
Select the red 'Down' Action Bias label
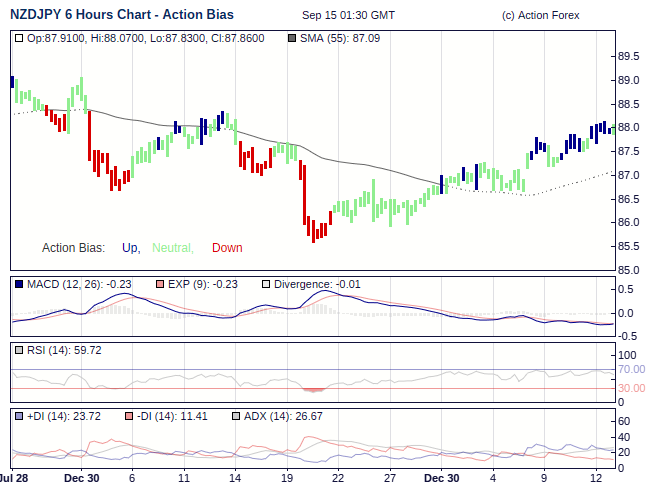pos(227,248)
